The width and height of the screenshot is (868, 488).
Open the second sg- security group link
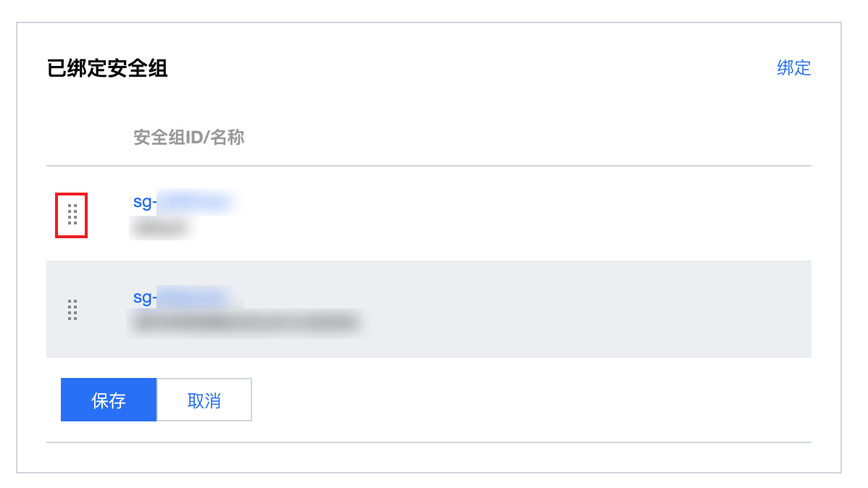pyautogui.click(x=183, y=298)
